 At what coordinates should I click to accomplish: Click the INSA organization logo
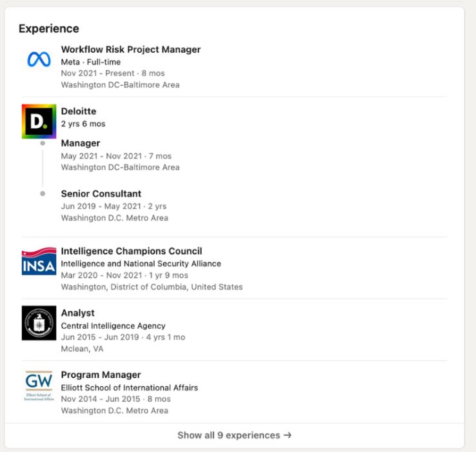pos(39,262)
